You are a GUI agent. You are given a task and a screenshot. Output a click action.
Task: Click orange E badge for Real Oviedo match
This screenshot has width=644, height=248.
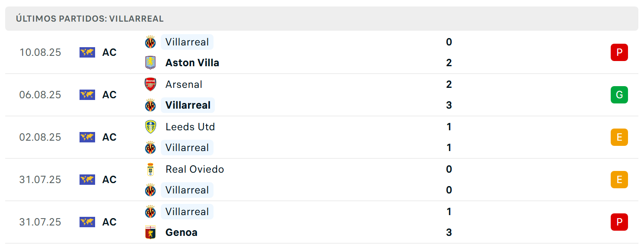[619, 180]
